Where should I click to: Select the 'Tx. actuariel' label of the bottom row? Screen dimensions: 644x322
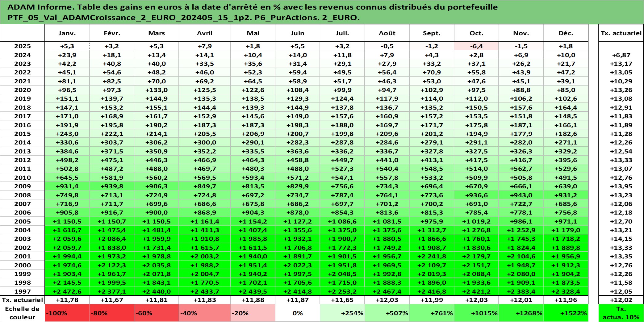tap(22, 300)
